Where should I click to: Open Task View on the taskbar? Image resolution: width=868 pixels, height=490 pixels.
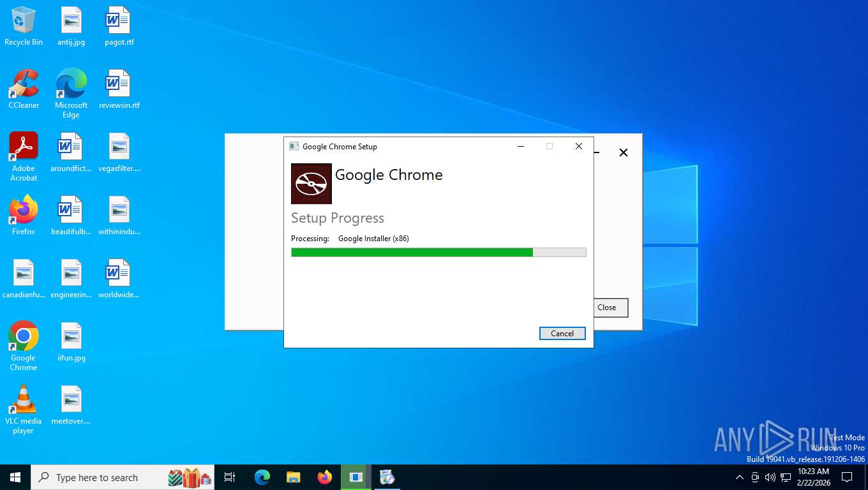point(230,477)
